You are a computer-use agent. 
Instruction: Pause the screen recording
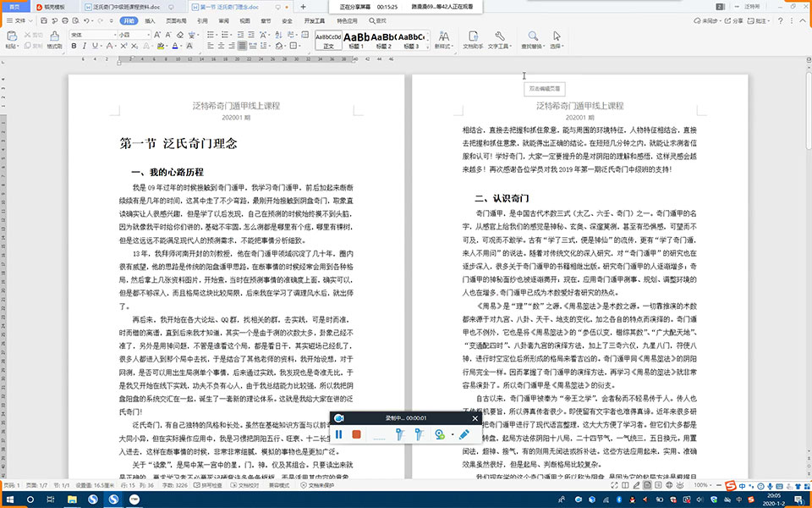[x=338, y=434]
